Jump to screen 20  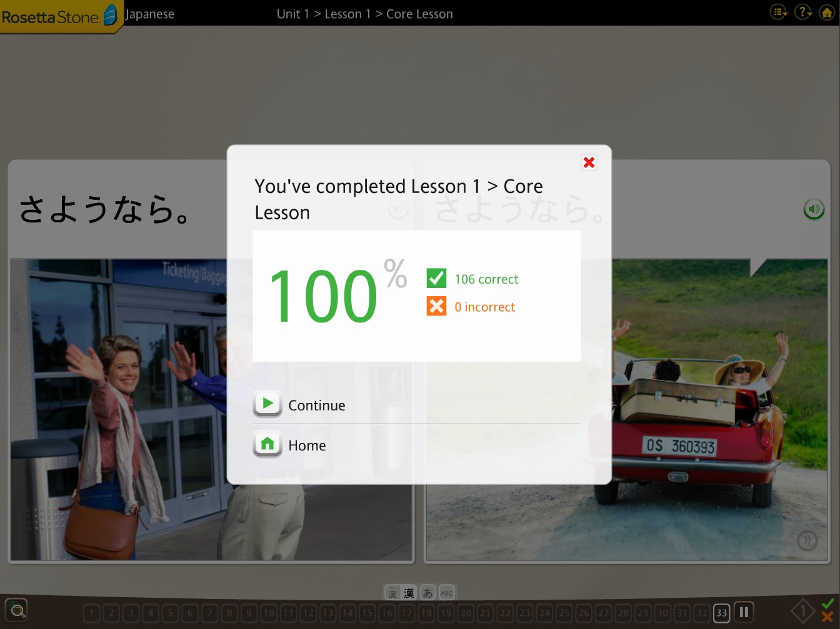point(466,613)
